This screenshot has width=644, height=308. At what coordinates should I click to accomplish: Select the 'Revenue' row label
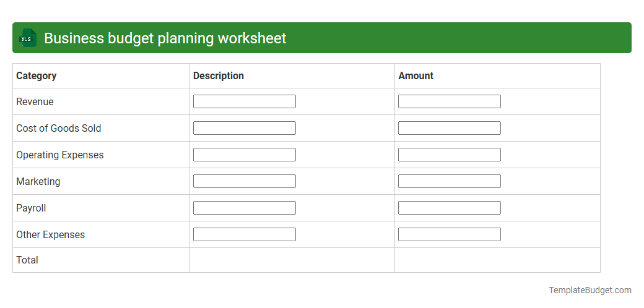click(35, 101)
